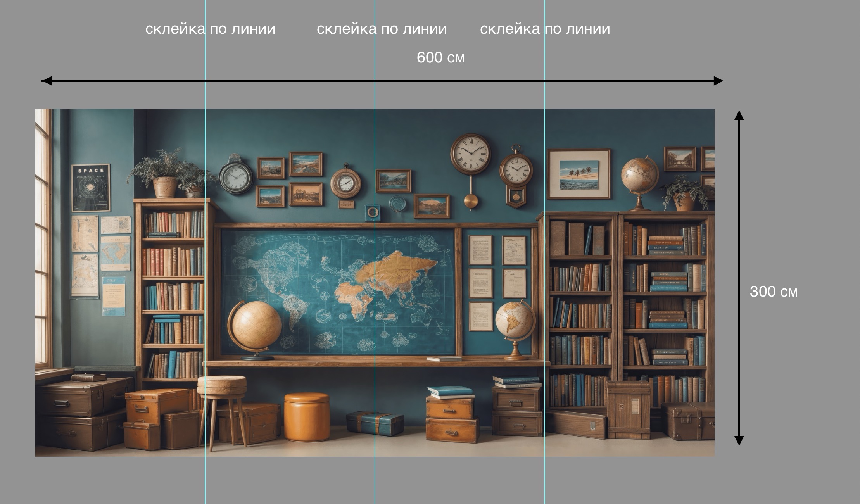The image size is (860, 504).
Task: Select the "600 см" width label
Action: (x=440, y=58)
